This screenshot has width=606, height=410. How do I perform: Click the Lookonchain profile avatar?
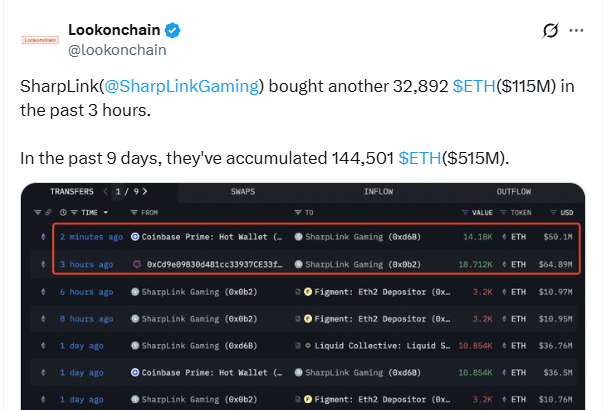point(38,40)
